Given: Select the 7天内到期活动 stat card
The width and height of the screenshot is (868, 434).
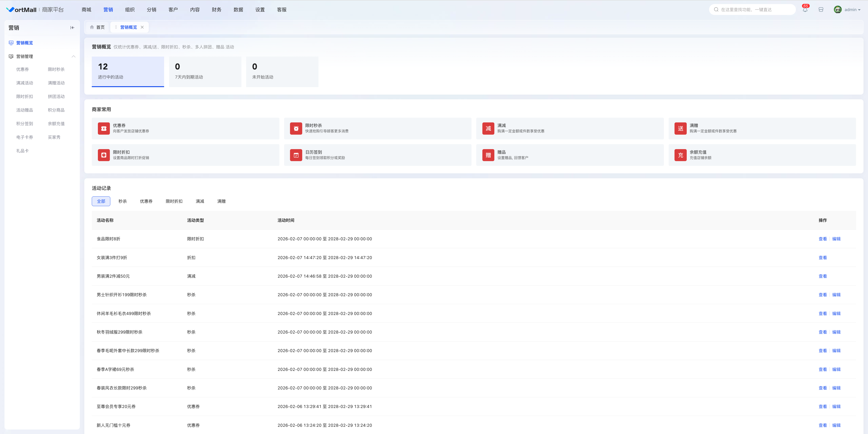Looking at the screenshot, I should (205, 72).
